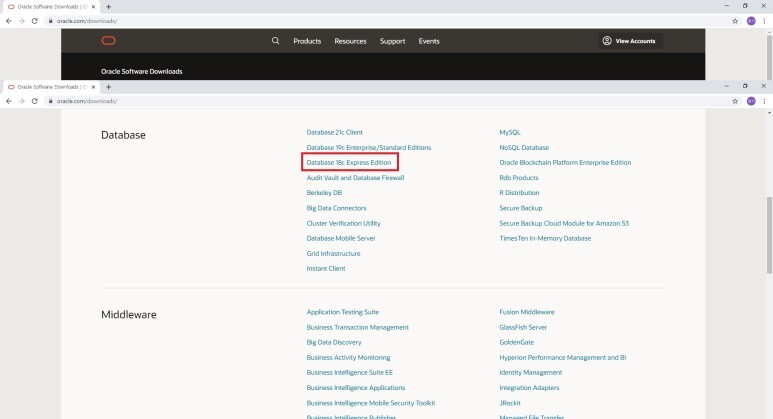Add new tab in window listing Database downloads
773x419 pixels.
click(x=108, y=87)
